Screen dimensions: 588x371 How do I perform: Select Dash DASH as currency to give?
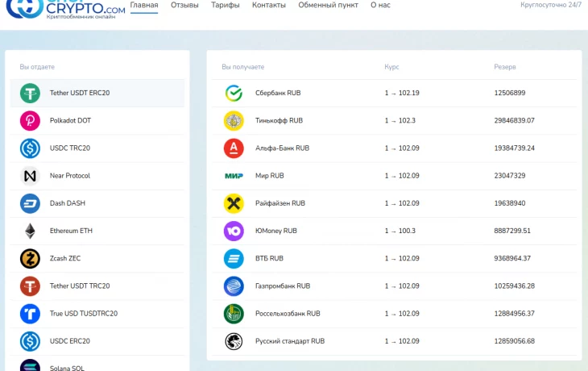[67, 203]
